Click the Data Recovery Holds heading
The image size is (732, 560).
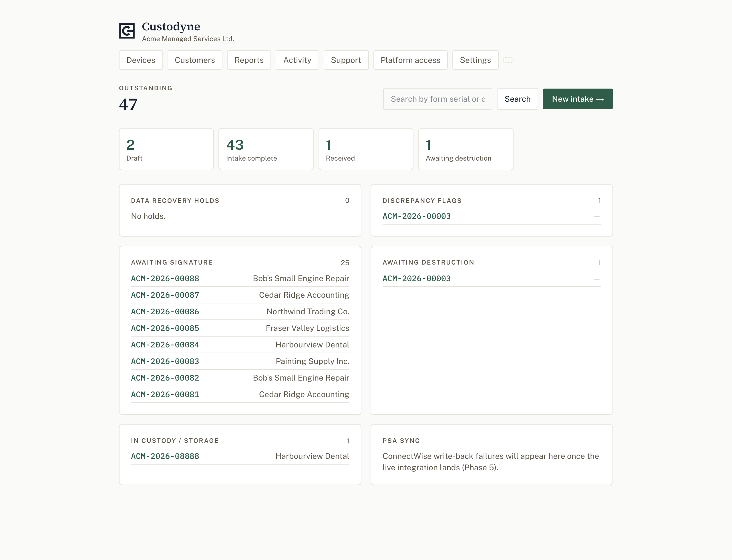(175, 201)
